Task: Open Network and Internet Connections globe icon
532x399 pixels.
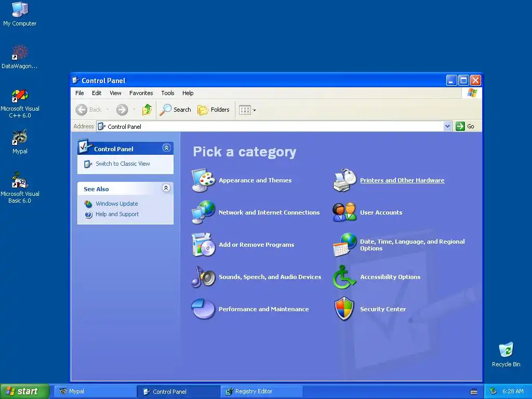Action: point(203,212)
